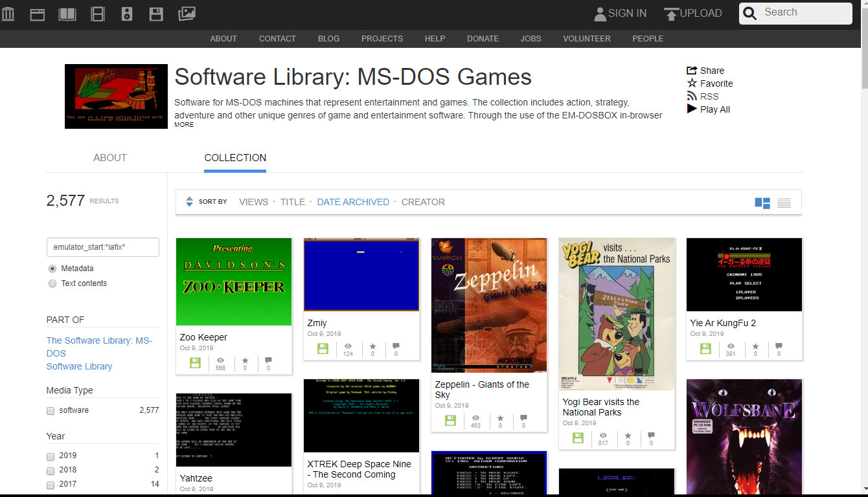Open the VOLUNTEER menu item
The image size is (868, 497).
pyautogui.click(x=587, y=39)
